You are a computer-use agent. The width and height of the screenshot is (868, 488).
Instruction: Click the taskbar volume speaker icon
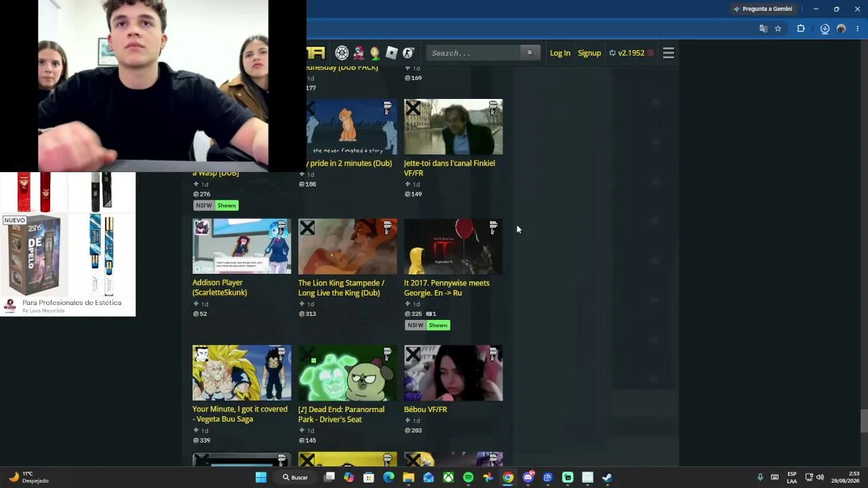pyautogui.click(x=820, y=477)
